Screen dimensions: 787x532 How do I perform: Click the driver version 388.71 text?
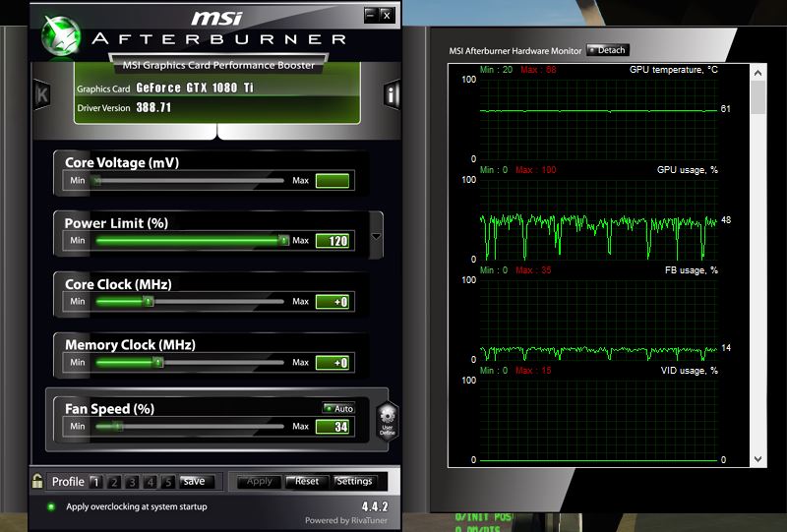pos(153,107)
